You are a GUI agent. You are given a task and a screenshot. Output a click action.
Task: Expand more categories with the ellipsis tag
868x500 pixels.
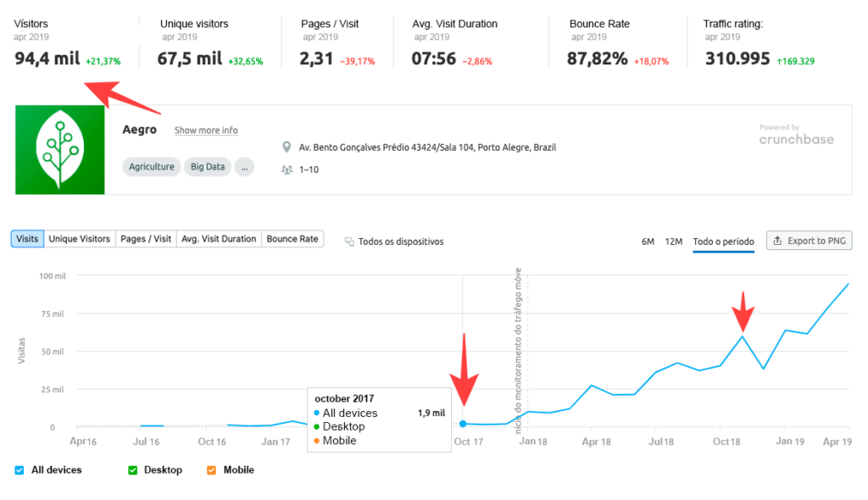click(244, 167)
